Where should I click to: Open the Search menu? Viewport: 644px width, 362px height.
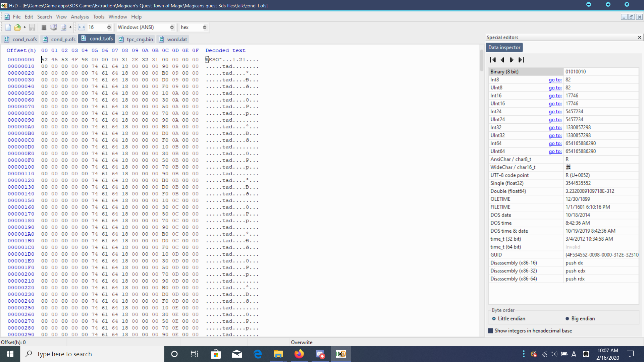(x=45, y=17)
